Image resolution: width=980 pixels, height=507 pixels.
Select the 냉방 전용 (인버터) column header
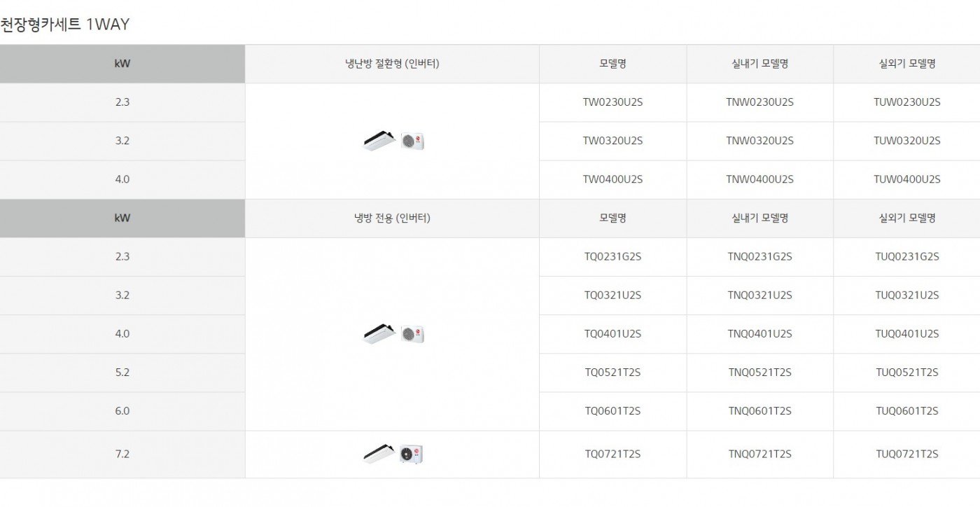click(x=392, y=218)
